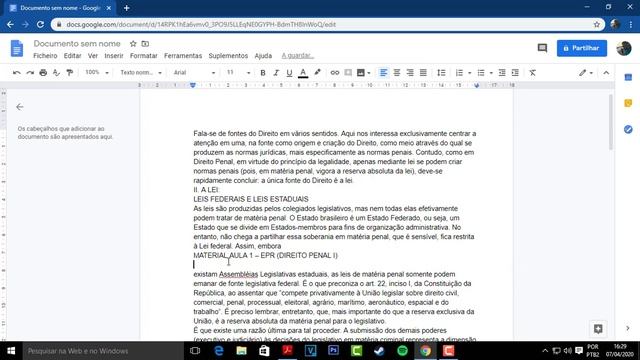Expand bulleted list style options arrow
Viewport: 640px width, 360px height.
[491, 73]
